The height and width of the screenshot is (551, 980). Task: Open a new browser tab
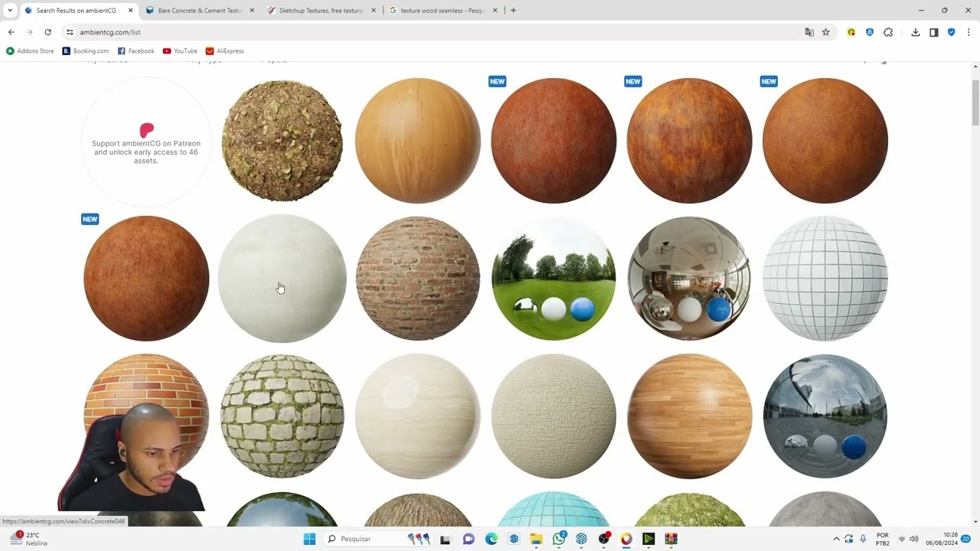click(513, 11)
